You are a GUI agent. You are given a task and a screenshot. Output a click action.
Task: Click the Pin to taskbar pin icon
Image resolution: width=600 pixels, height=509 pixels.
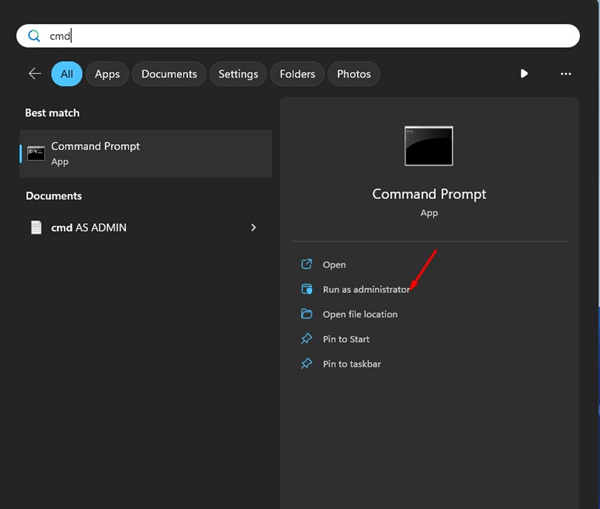coord(307,364)
